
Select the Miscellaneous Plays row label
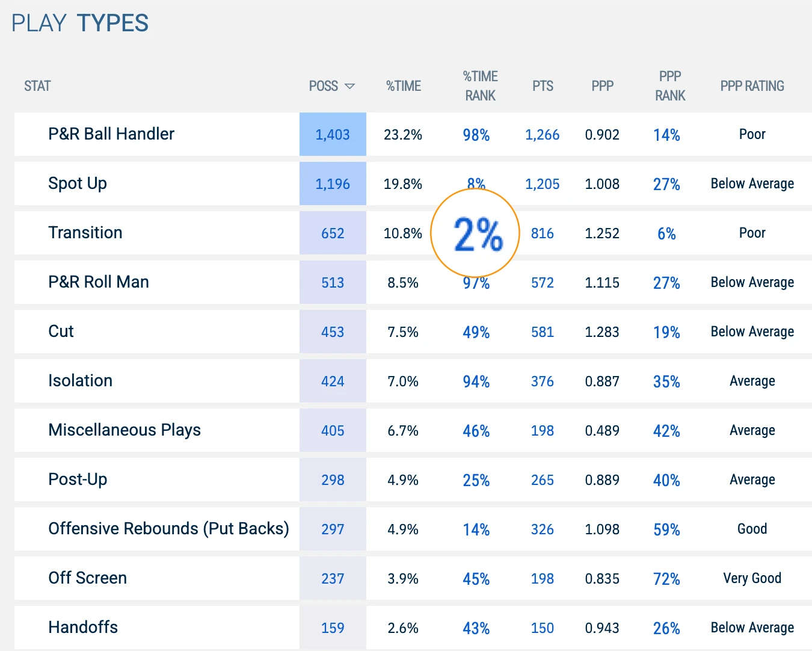coord(125,430)
